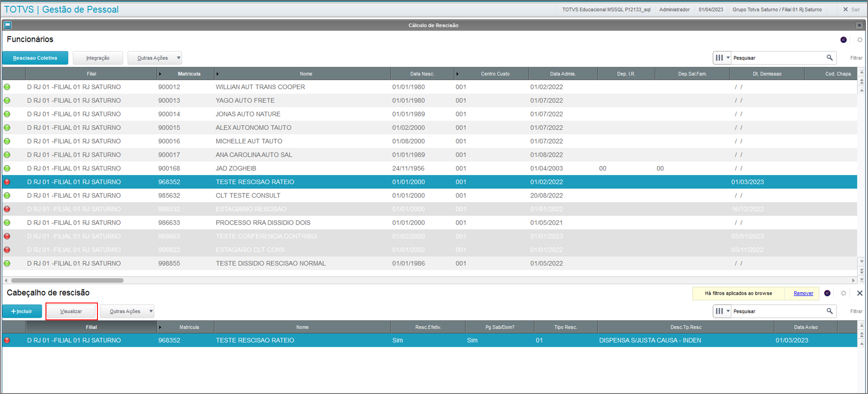
Task: Click red status icon for matricula 988663
Action: (x=7, y=236)
